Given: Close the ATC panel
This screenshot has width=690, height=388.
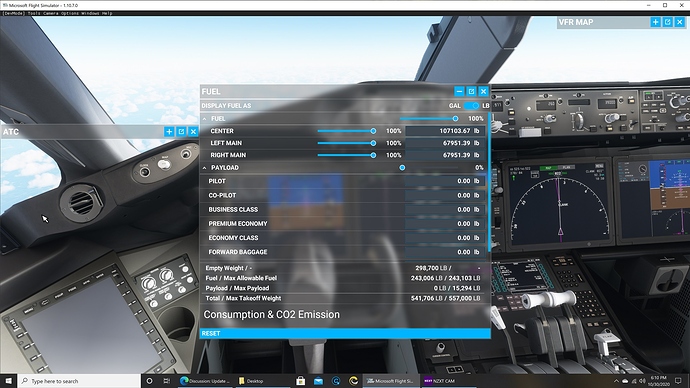Looking at the screenshot, I should coord(193,132).
